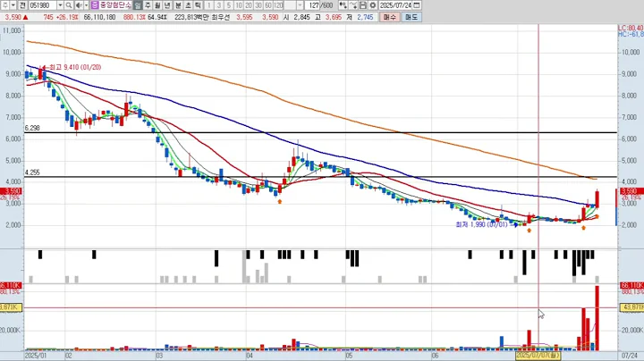Open the dropdown beside the speaker icon

(86, 5)
